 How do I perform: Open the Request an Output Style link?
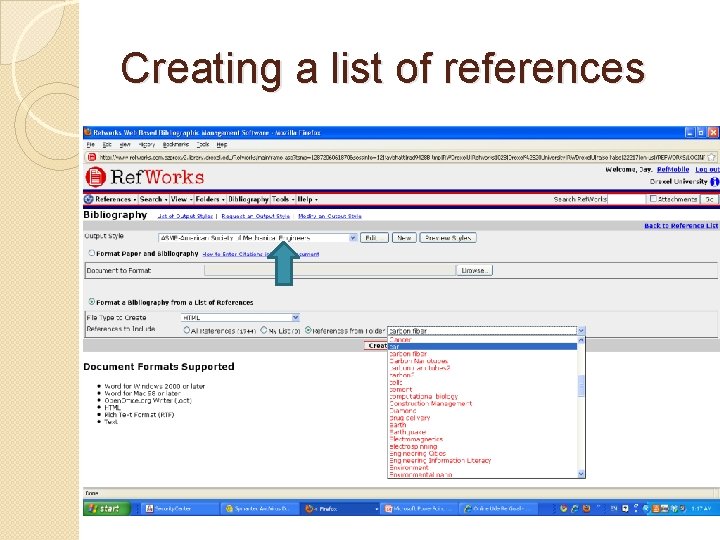coord(255,216)
